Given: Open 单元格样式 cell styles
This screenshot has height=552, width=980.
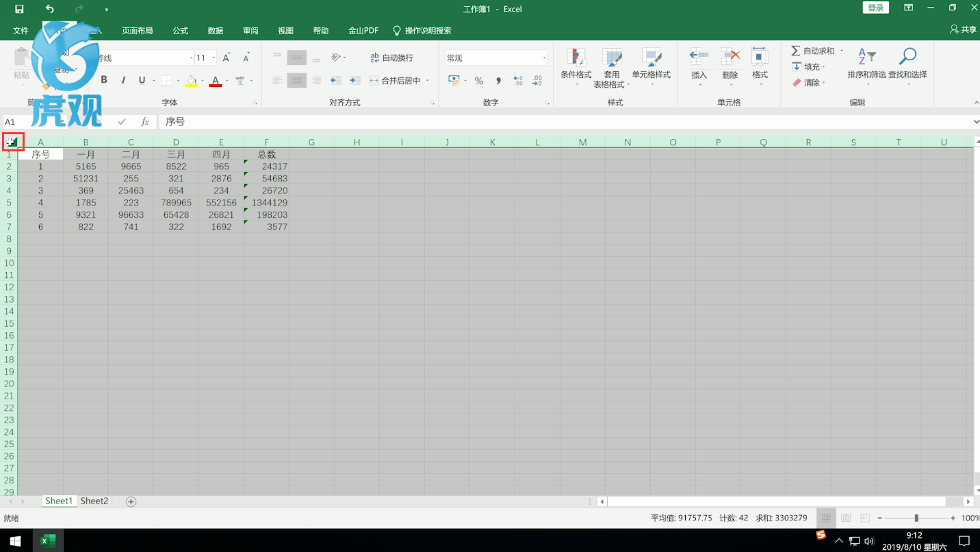Looking at the screenshot, I should tap(651, 66).
